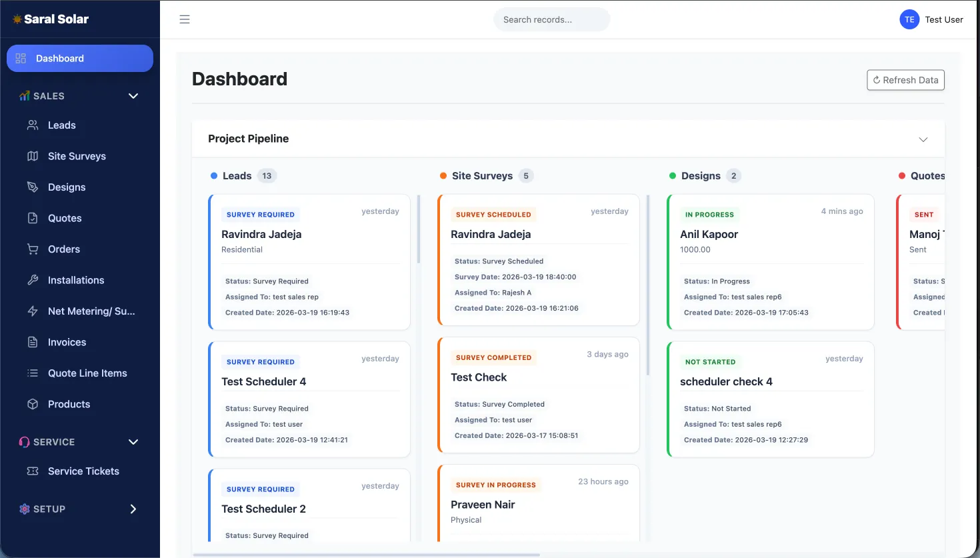
Task: Select the Leads icon in sidebar
Action: click(x=33, y=125)
